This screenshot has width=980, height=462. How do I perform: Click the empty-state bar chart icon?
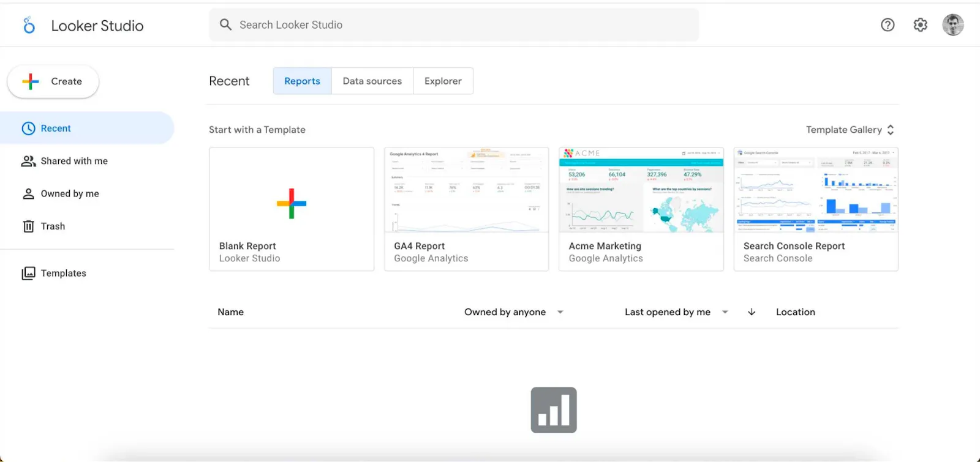tap(554, 410)
